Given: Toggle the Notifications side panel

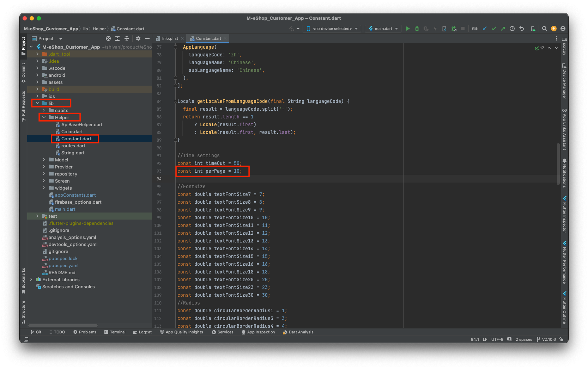Looking at the screenshot, I should point(564,173).
